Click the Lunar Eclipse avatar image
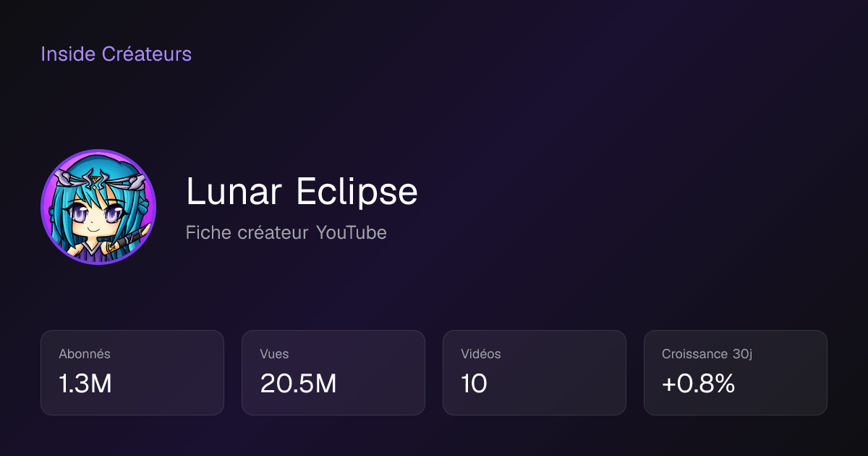This screenshot has height=456, width=868. click(x=98, y=207)
